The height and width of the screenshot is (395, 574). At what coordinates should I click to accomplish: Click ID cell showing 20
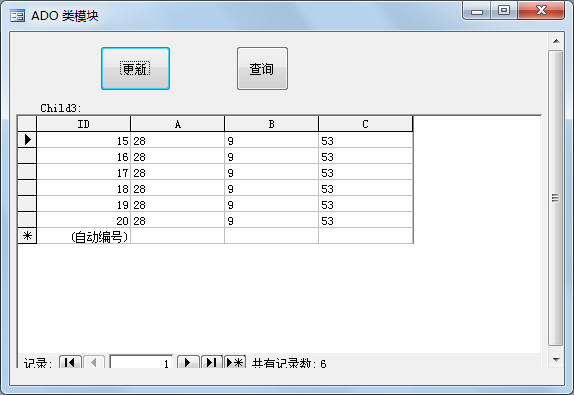(83, 220)
